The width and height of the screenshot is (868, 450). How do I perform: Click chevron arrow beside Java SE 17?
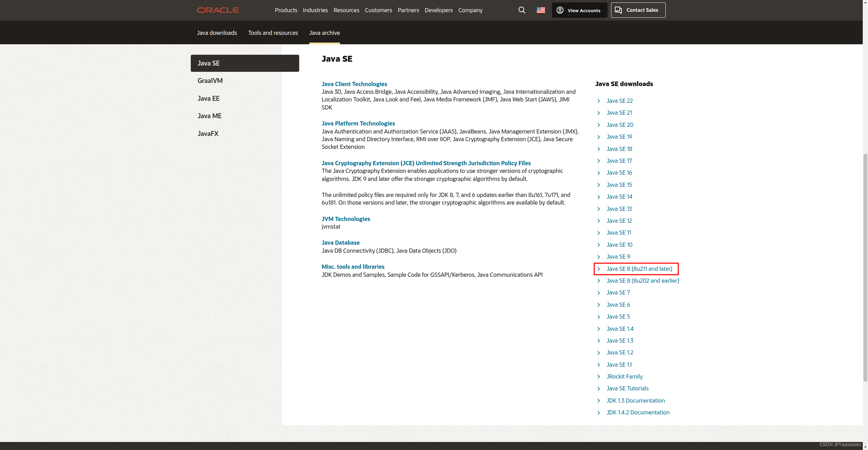[599, 161]
